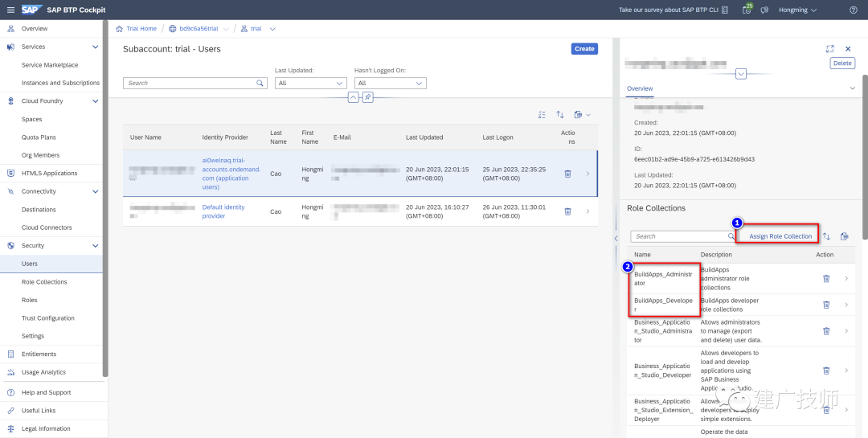This screenshot has width=868, height=438.
Task: Collapse the header with the up arrow toggle
Action: (353, 97)
